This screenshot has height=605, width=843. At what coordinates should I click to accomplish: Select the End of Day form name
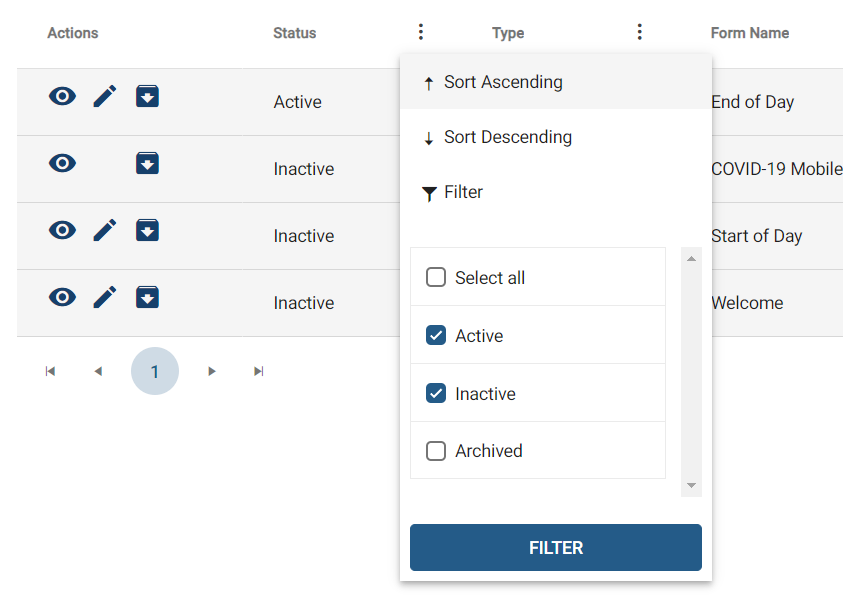point(753,102)
